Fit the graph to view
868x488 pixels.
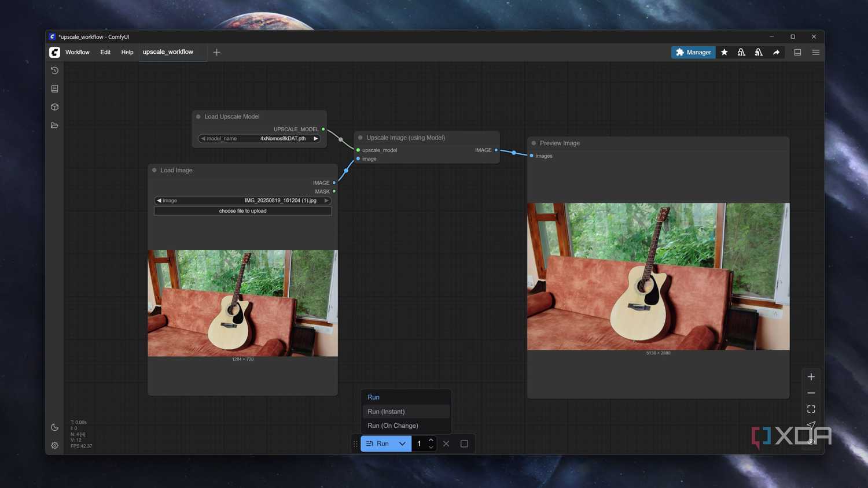point(811,409)
